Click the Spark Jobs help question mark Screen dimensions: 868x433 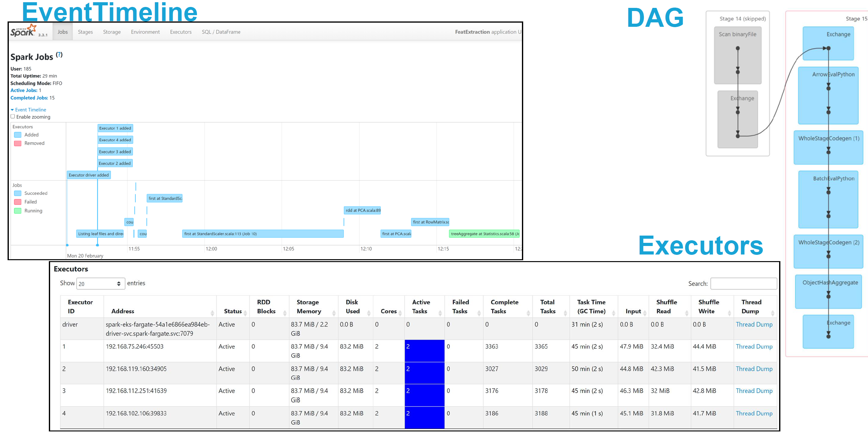59,55
